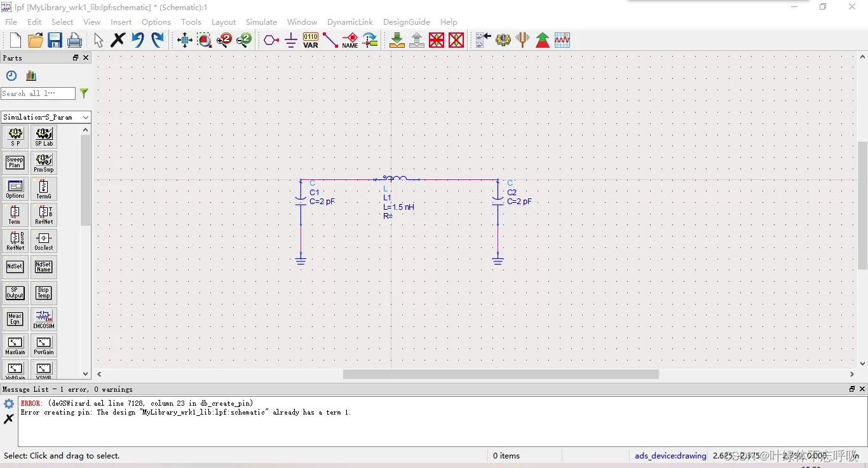Place the PrmSwp parameter sweep component
The width and height of the screenshot is (868, 468).
(44, 163)
